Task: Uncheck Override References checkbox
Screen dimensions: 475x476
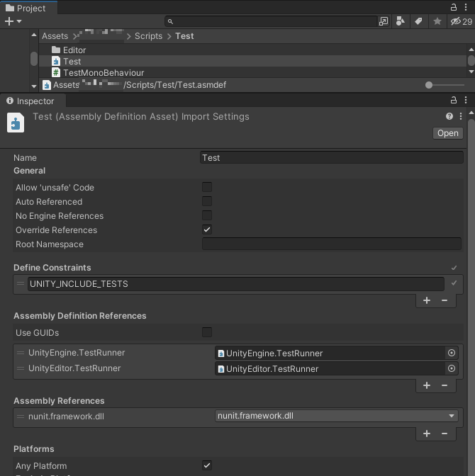Action: pos(207,229)
